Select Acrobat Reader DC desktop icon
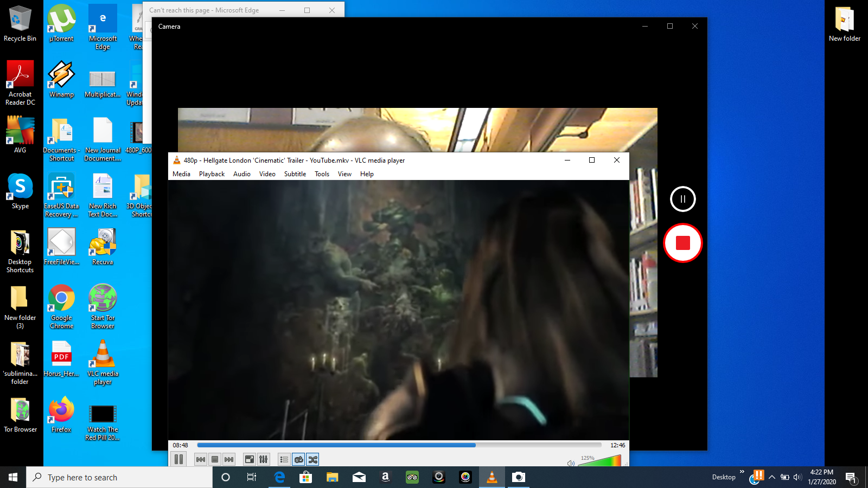868x488 pixels. click(20, 83)
